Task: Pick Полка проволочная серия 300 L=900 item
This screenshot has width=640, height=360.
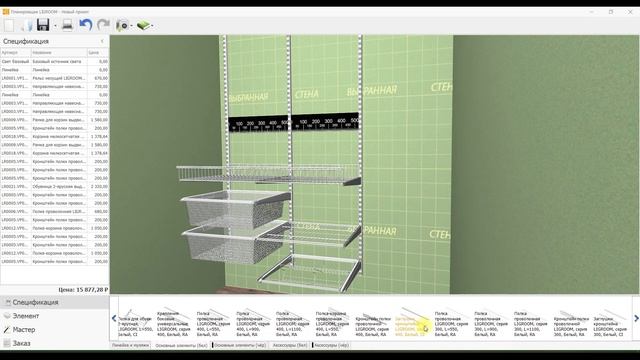Action: click(491, 322)
